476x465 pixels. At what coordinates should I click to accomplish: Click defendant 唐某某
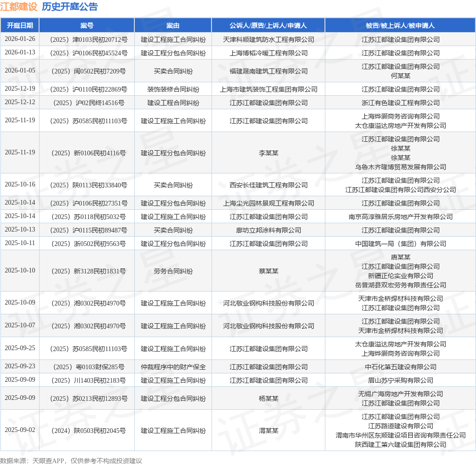400,257
